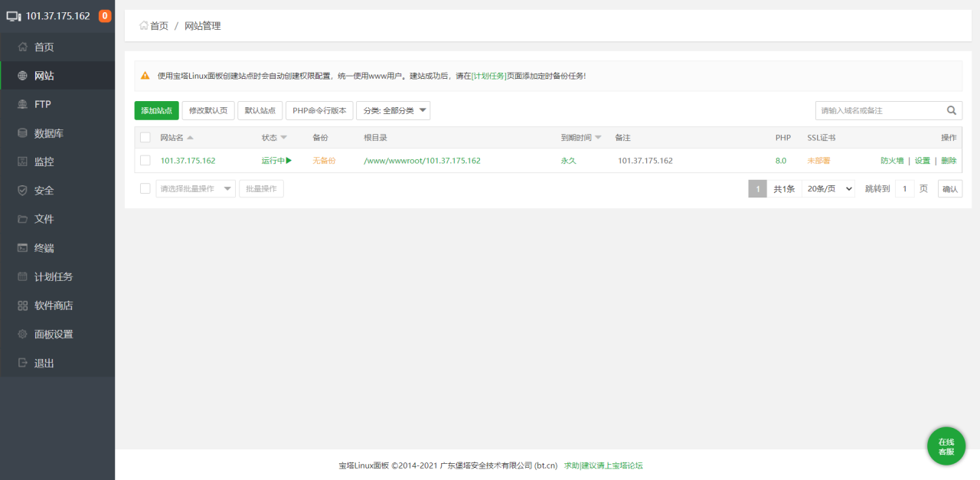
Task: Click the 修改默认页 button
Action: click(x=208, y=110)
